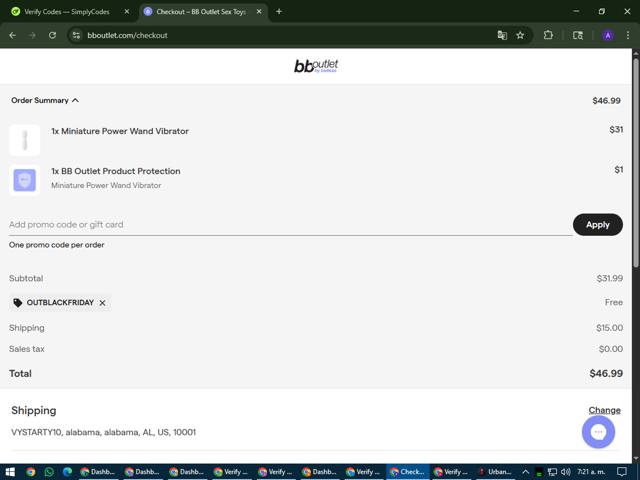
Task: Open the network tray icon
Action: point(552,472)
